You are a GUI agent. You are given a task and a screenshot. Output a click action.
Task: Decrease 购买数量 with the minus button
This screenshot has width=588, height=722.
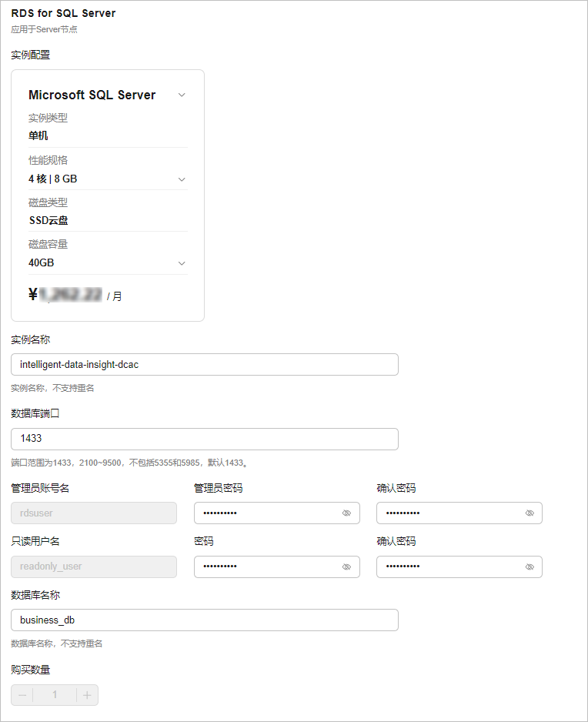tap(22, 695)
